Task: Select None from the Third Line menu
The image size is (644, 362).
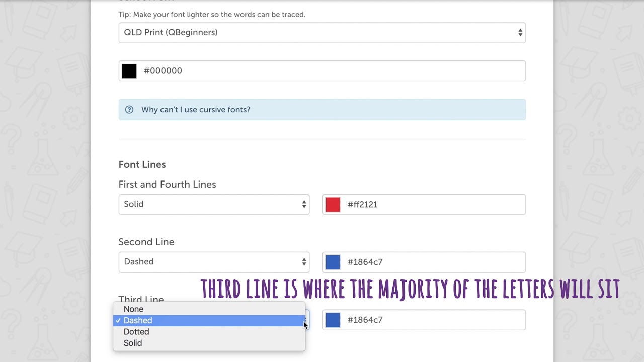Action: pyautogui.click(x=134, y=309)
